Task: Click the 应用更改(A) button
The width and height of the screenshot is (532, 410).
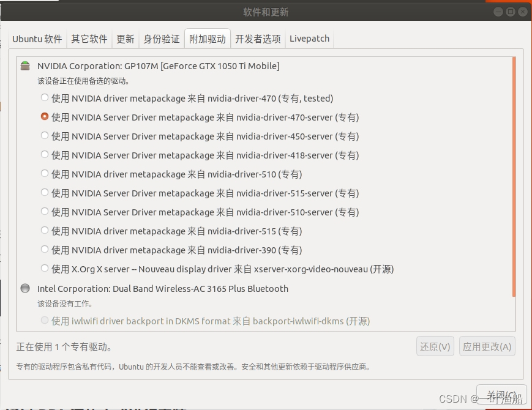Action: click(x=487, y=346)
